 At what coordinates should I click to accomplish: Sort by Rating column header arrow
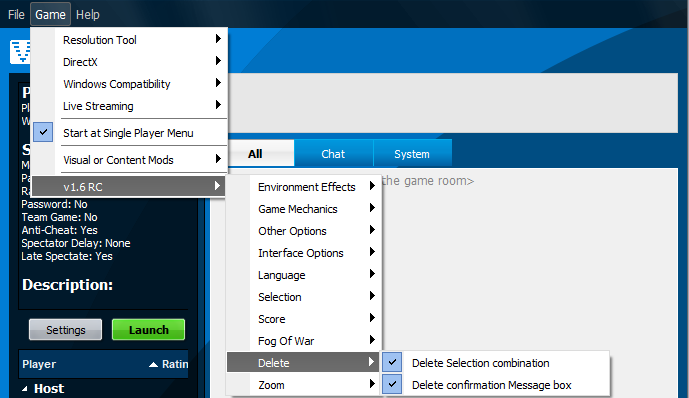pos(153,364)
